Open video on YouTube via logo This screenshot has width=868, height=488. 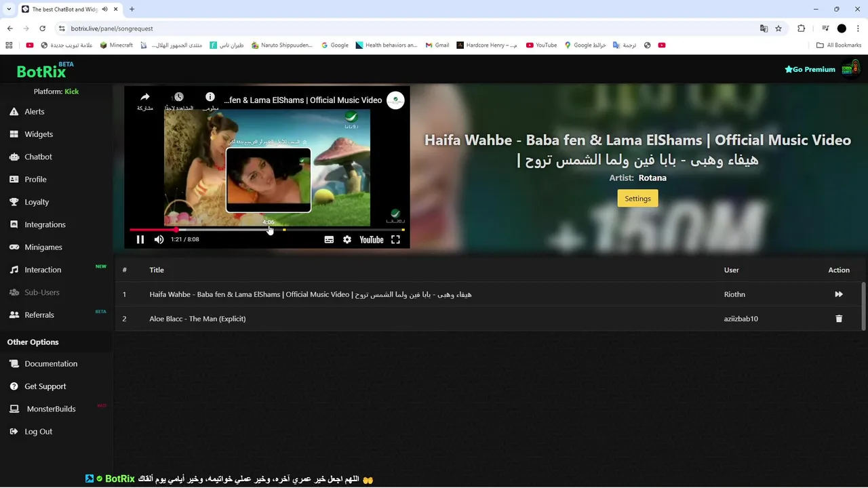point(371,239)
